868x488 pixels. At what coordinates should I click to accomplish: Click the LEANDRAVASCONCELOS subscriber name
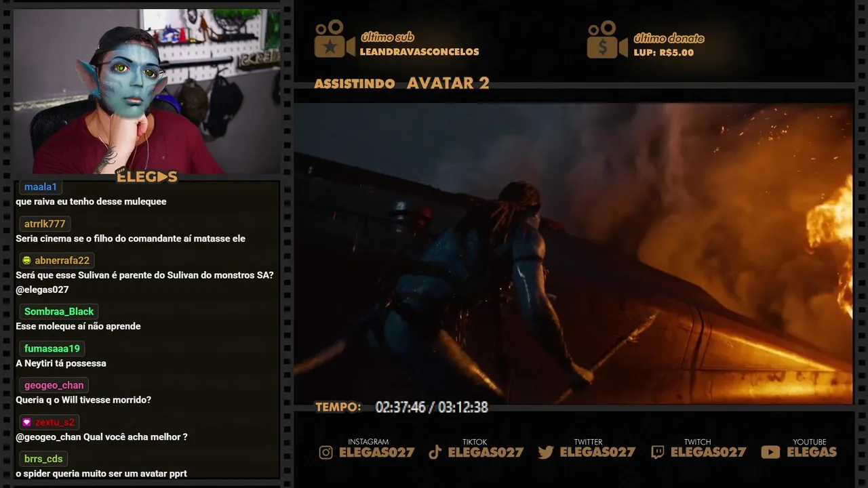pos(419,52)
